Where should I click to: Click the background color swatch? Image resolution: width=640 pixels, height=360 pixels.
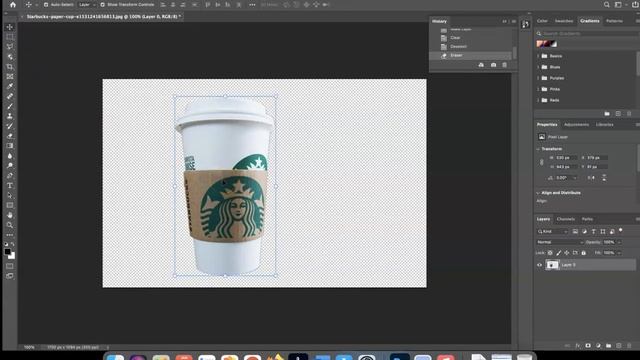[12, 256]
